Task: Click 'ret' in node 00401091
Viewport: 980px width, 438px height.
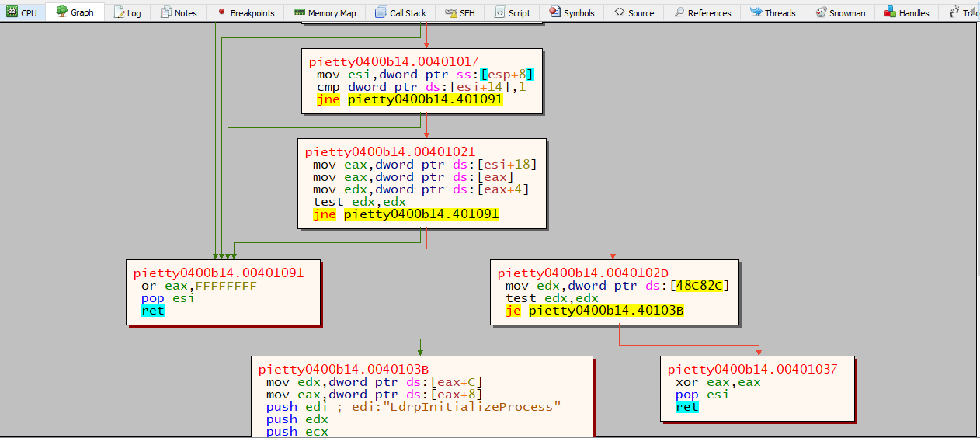Action: tap(152, 311)
